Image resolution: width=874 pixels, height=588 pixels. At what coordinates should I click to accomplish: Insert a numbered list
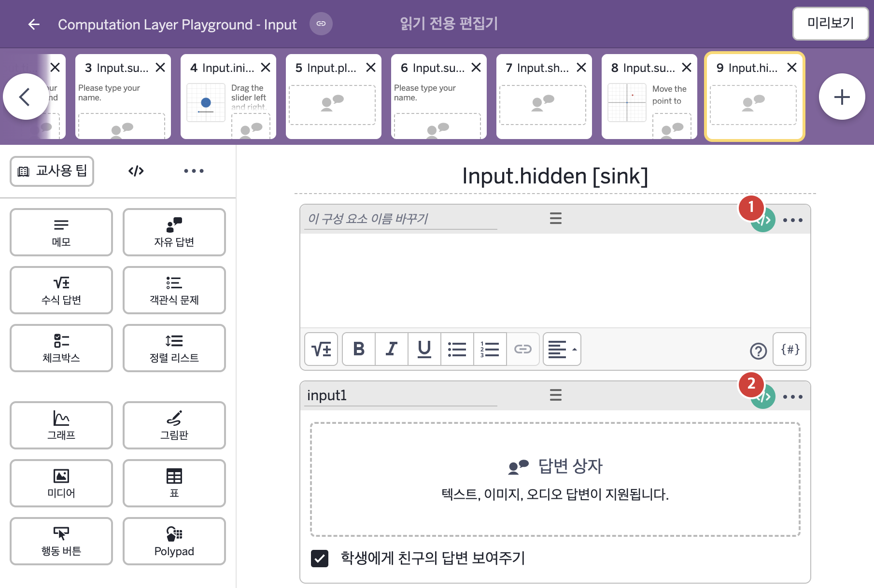[x=490, y=349]
